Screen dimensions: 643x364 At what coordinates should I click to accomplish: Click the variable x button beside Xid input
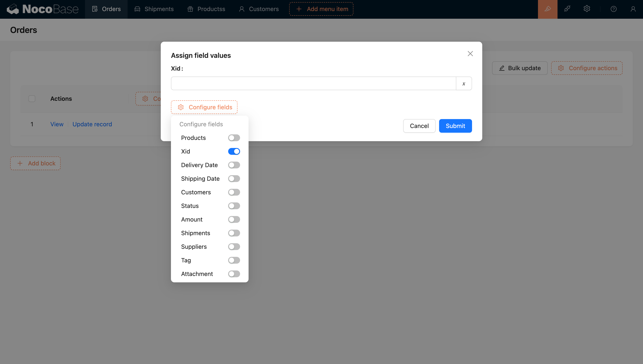tap(464, 84)
